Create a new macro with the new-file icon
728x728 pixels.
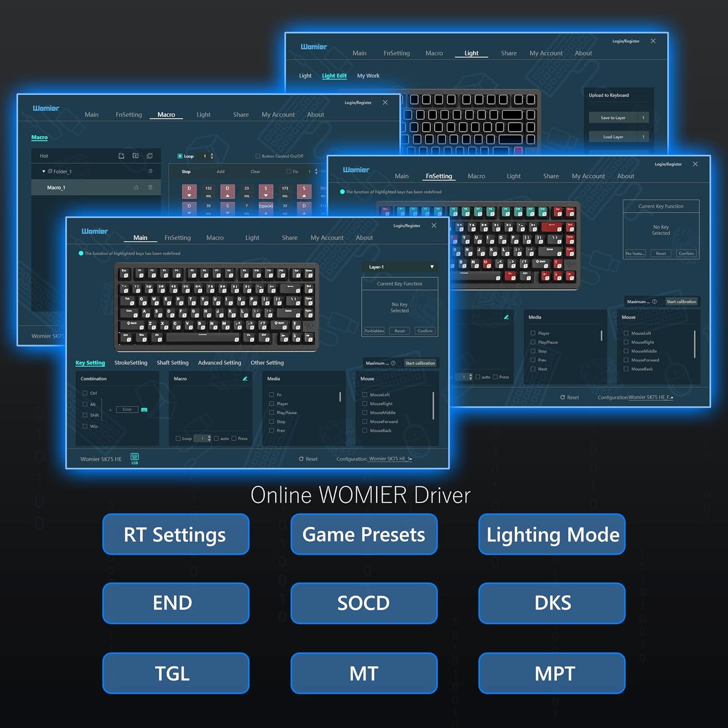tap(122, 155)
